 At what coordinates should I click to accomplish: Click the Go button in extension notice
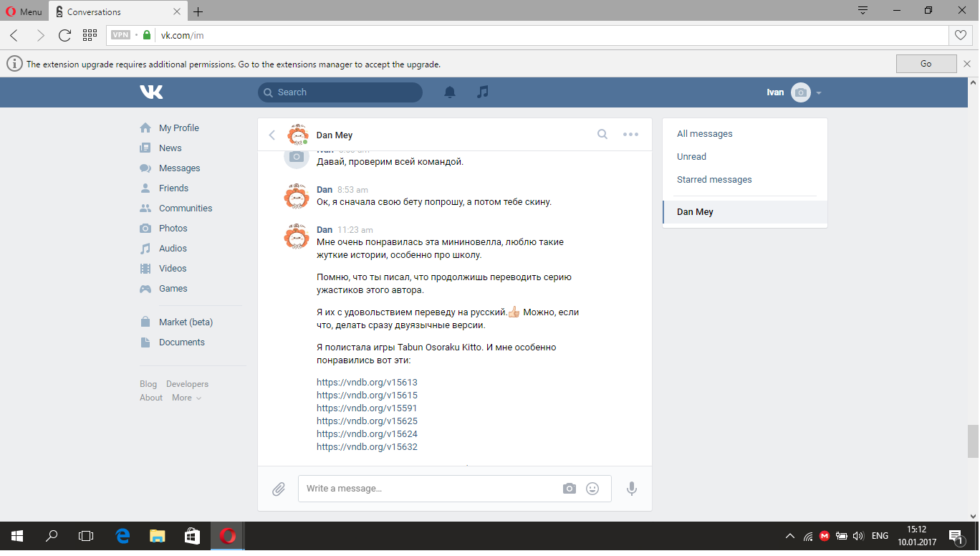926,64
